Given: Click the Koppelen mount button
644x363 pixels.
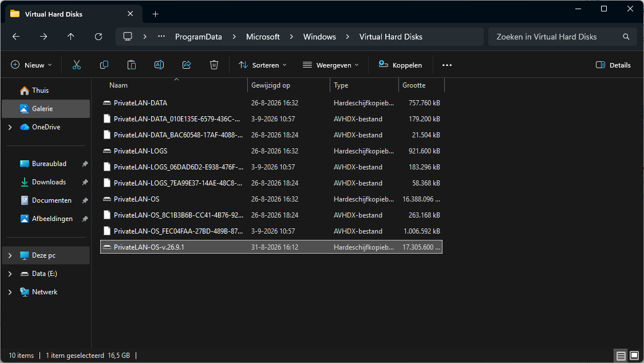Looking at the screenshot, I should tap(401, 65).
